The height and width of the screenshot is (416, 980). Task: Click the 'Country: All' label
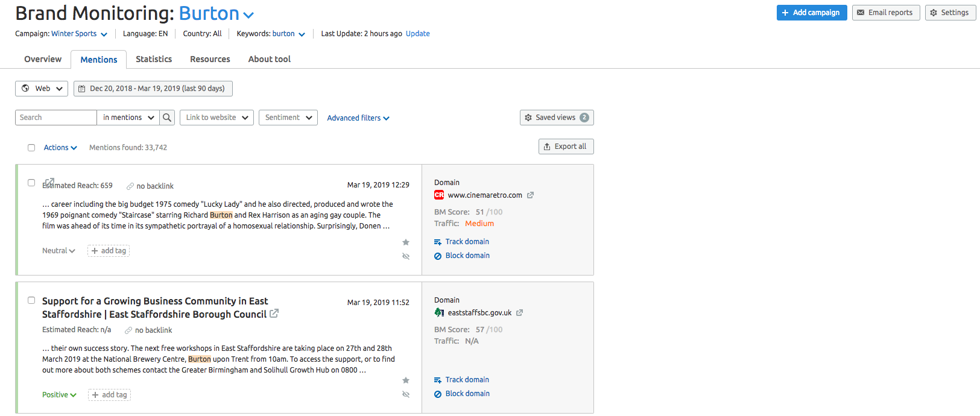[x=202, y=34]
